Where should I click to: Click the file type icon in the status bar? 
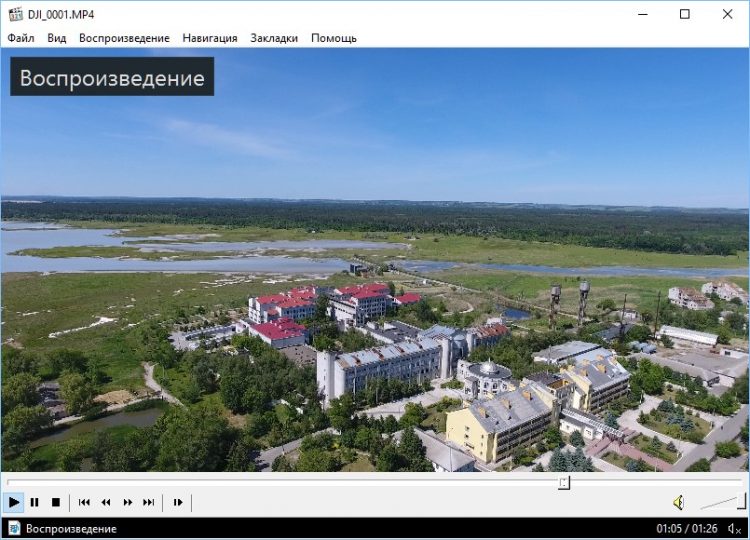click(14, 528)
